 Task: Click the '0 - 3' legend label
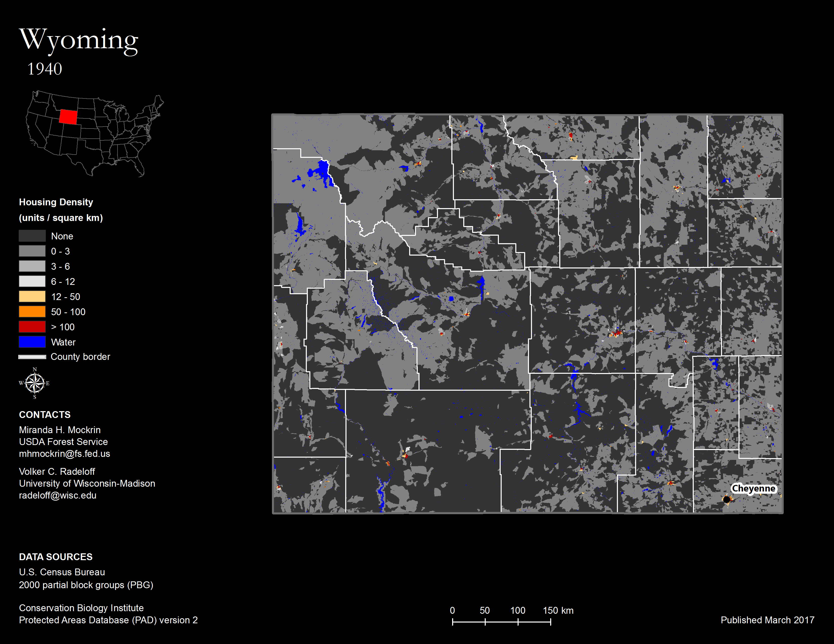[x=61, y=252]
